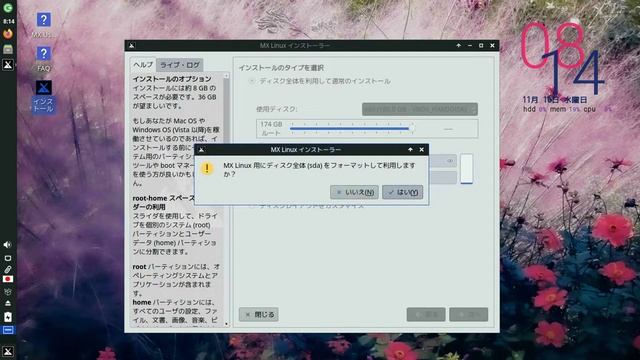Click the installer window menu icon in its titlebar
The image size is (640, 360).
click(131, 46)
